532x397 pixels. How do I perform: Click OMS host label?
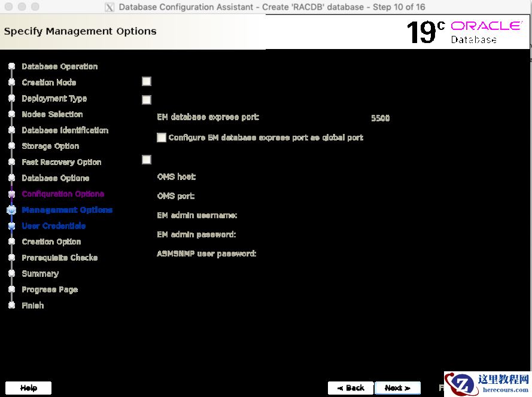pos(177,176)
